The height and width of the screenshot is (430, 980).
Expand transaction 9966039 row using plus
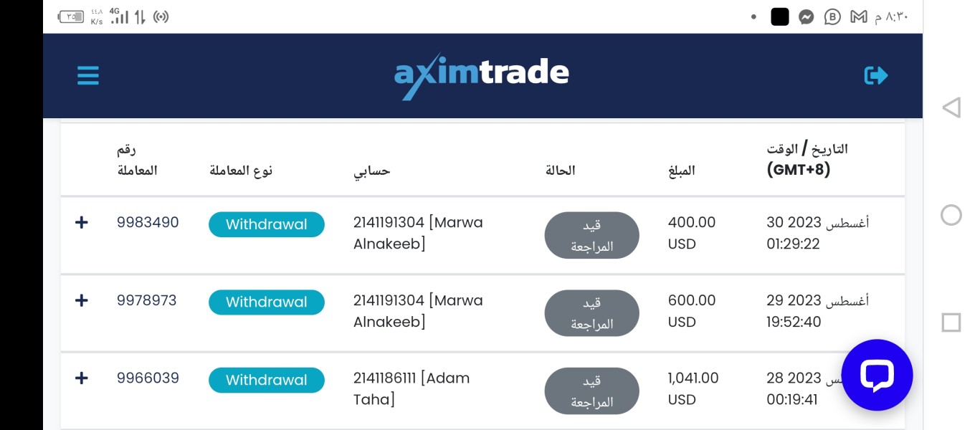pyautogui.click(x=82, y=378)
